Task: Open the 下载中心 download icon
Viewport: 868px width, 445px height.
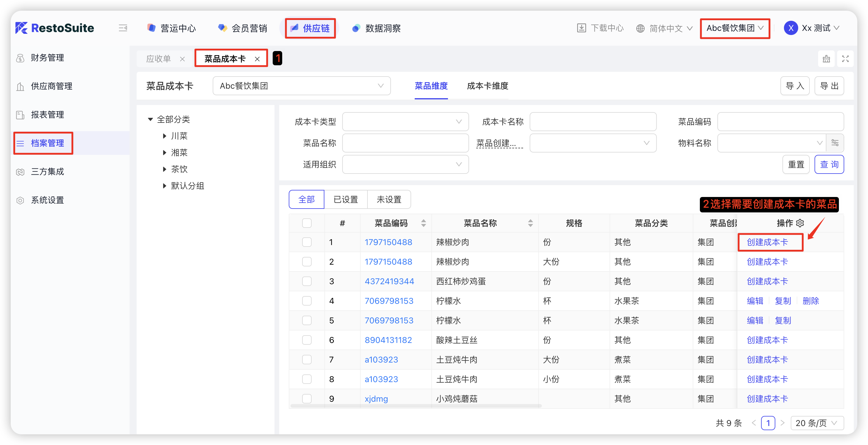Action: [581, 28]
